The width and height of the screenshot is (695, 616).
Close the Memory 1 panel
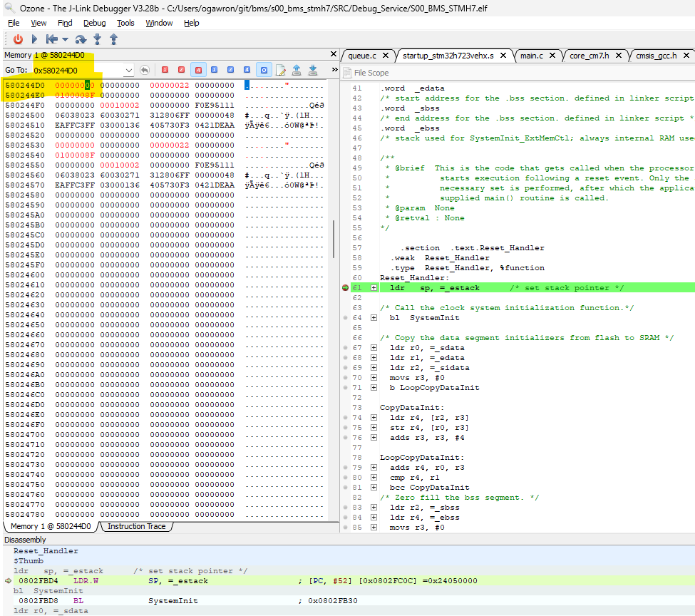pos(334,54)
